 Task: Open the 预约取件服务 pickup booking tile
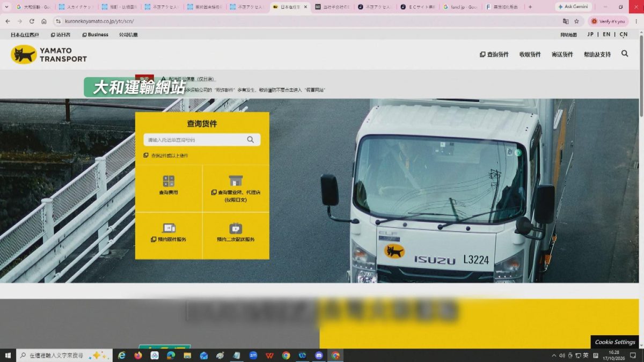coord(169,235)
